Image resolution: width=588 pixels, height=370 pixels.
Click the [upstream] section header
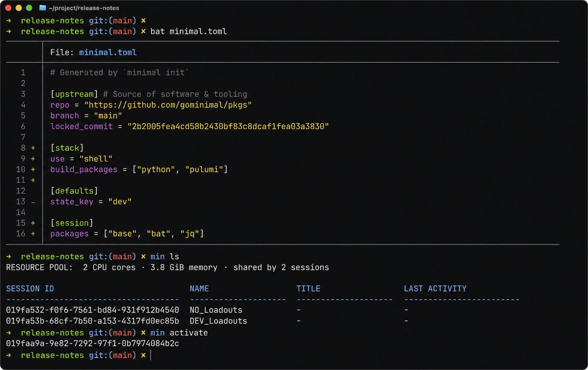click(74, 94)
